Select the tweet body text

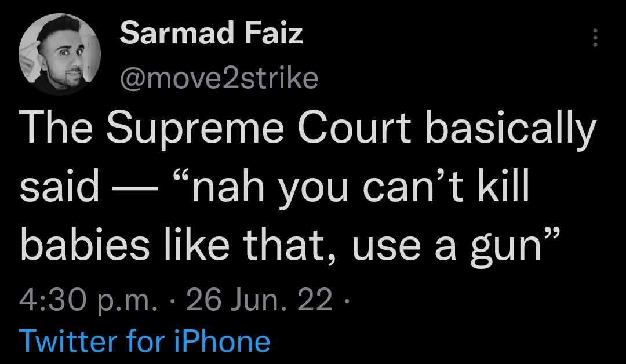point(290,185)
